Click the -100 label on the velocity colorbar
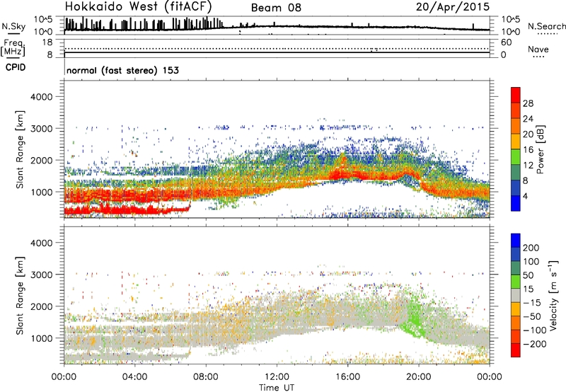Screen dimensions: 566x392 535,330
